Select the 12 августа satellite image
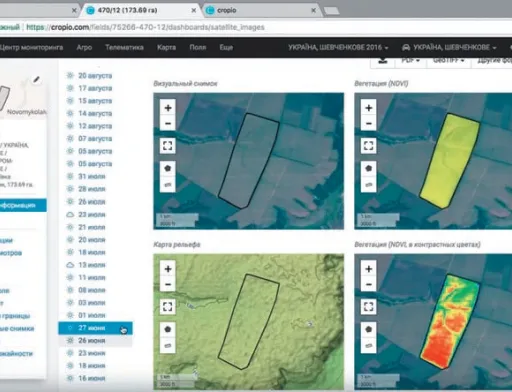This screenshot has width=512, height=392. click(95, 126)
